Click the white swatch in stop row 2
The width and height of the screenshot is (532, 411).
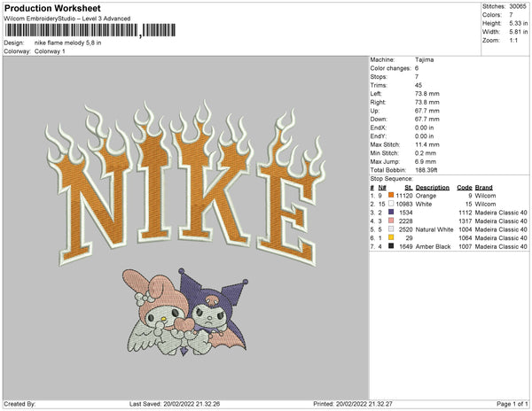391,204
